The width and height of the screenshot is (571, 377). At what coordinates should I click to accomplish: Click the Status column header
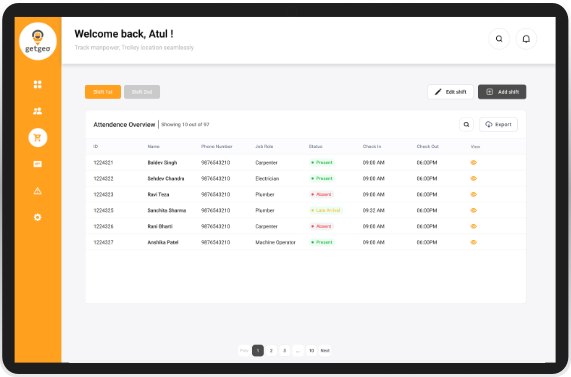(x=315, y=146)
